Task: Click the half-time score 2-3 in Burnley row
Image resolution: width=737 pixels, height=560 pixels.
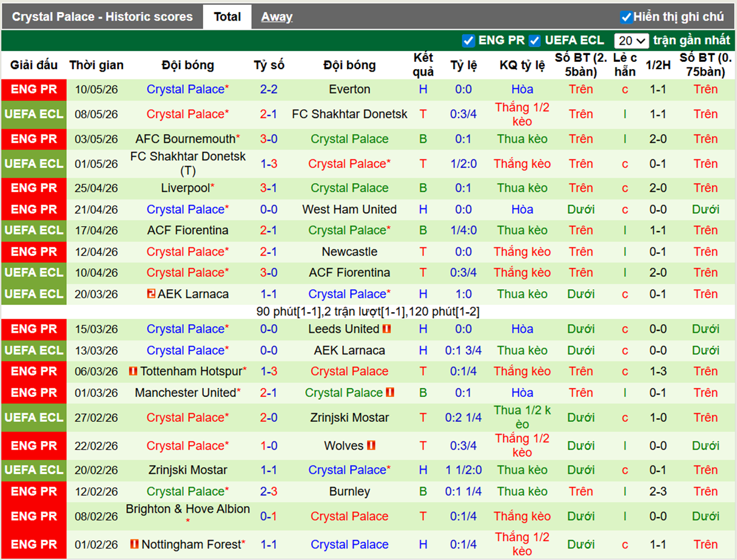Action: tap(658, 492)
